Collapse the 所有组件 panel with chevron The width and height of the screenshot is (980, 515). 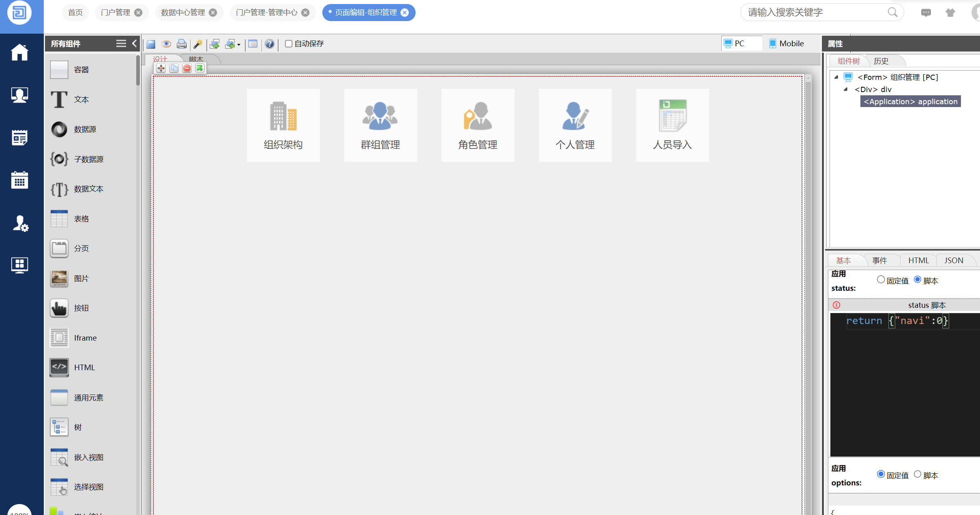coord(135,43)
